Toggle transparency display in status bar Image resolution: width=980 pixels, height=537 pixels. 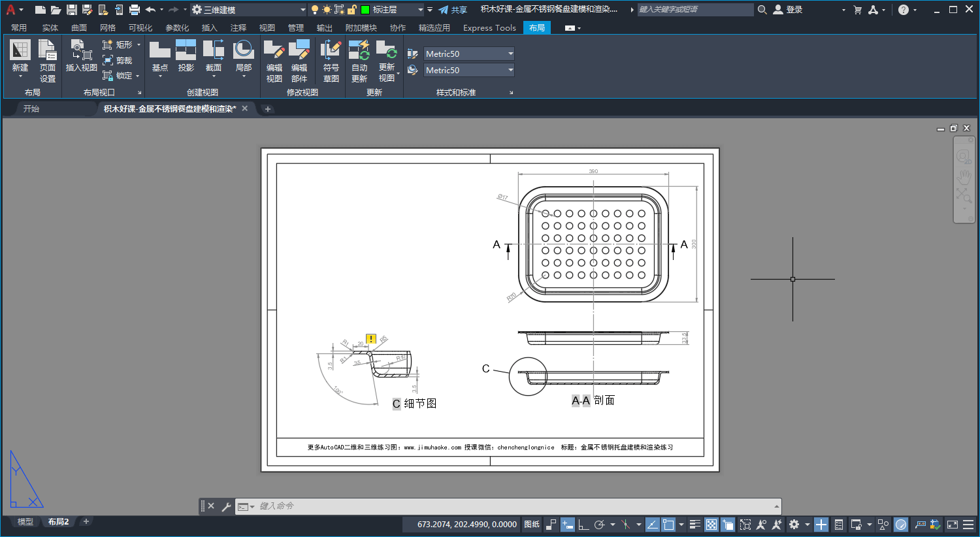tap(711, 525)
